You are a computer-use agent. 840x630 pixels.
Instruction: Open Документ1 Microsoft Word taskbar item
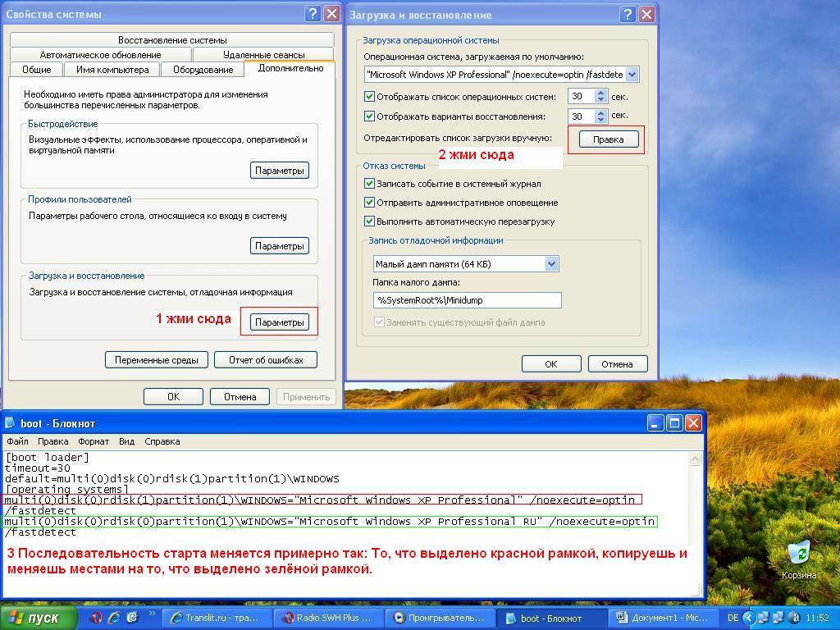click(662, 618)
